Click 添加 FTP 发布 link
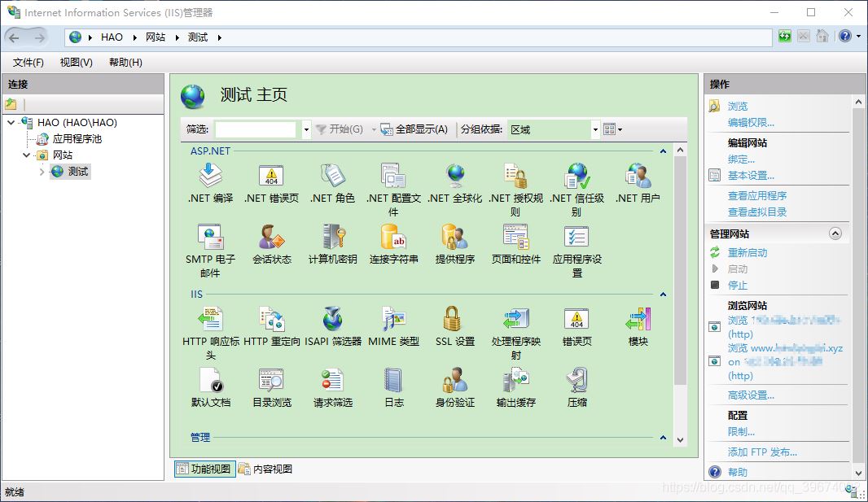 tap(762, 452)
